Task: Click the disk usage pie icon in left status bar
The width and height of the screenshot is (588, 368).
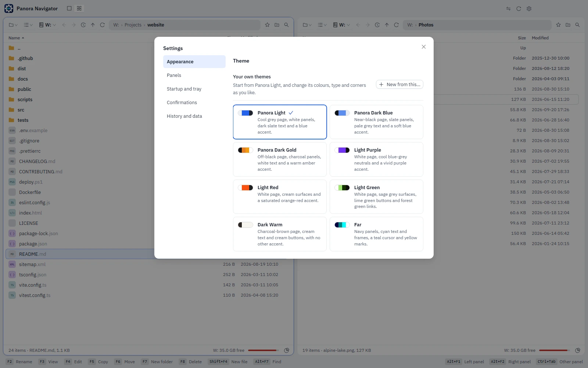Action: tap(287, 350)
